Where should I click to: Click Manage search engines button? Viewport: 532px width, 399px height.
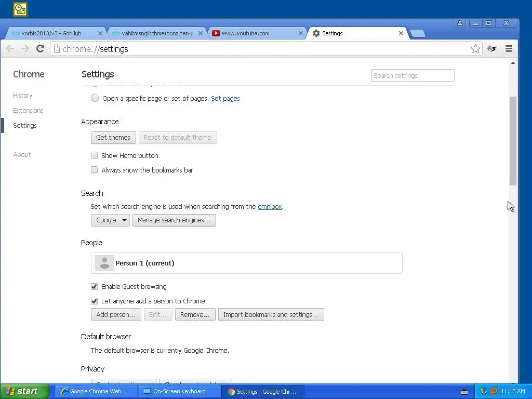click(174, 220)
